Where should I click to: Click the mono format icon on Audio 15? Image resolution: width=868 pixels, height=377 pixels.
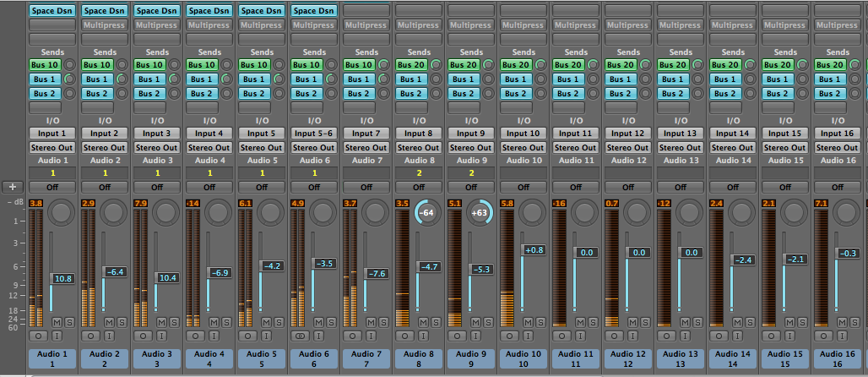[771, 336]
